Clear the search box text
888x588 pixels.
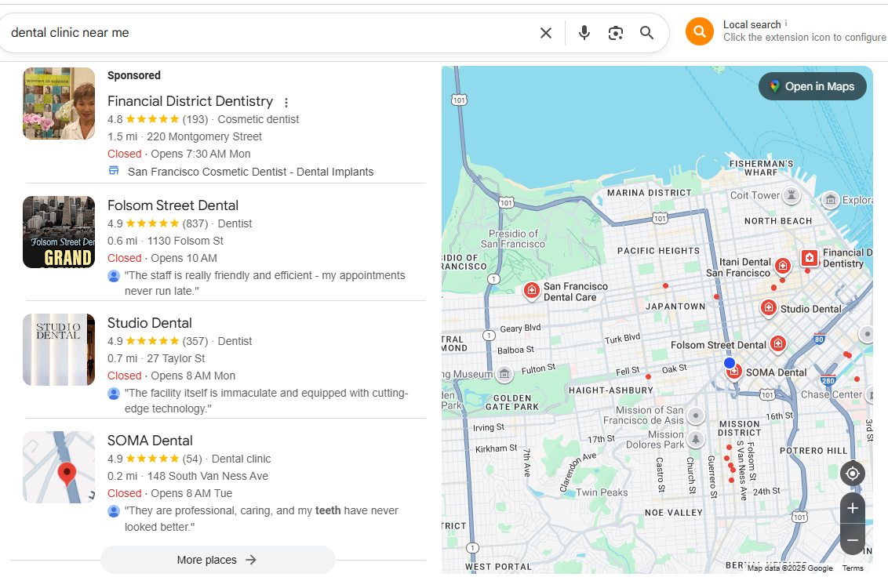[x=546, y=33]
